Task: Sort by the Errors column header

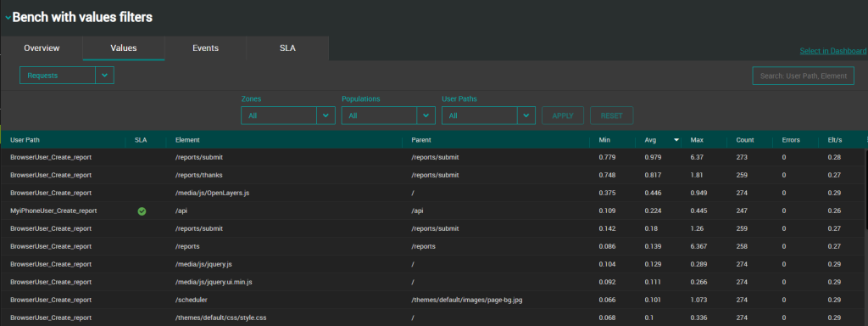Action: [791, 140]
